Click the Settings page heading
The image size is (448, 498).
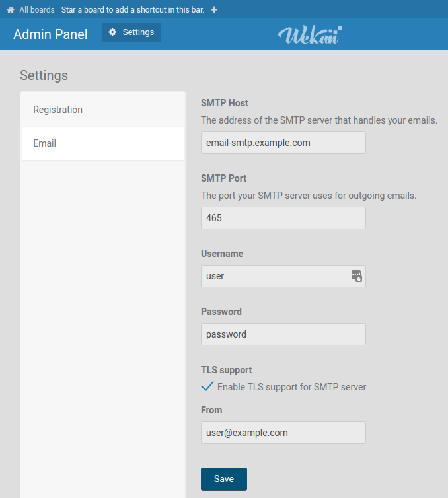[x=44, y=75]
